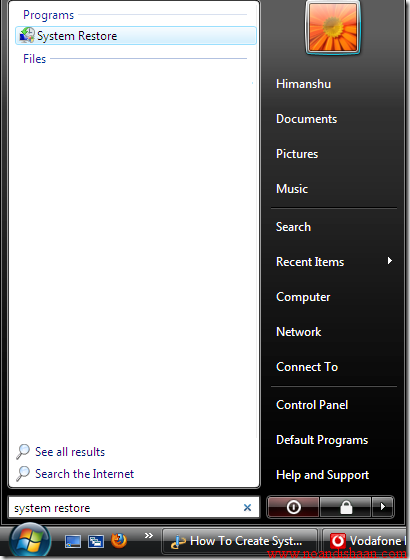The image size is (410, 560).
Task: Click the power button in Start menu
Action: (x=293, y=507)
